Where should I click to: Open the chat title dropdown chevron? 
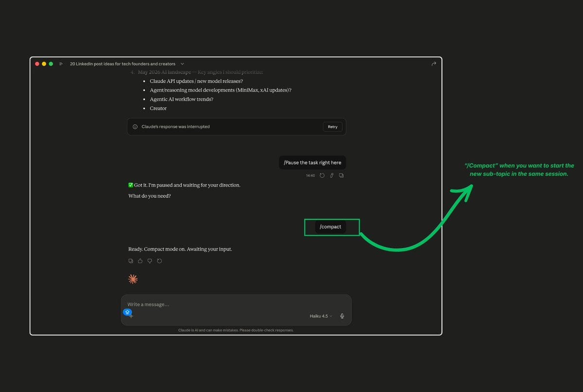pos(182,64)
